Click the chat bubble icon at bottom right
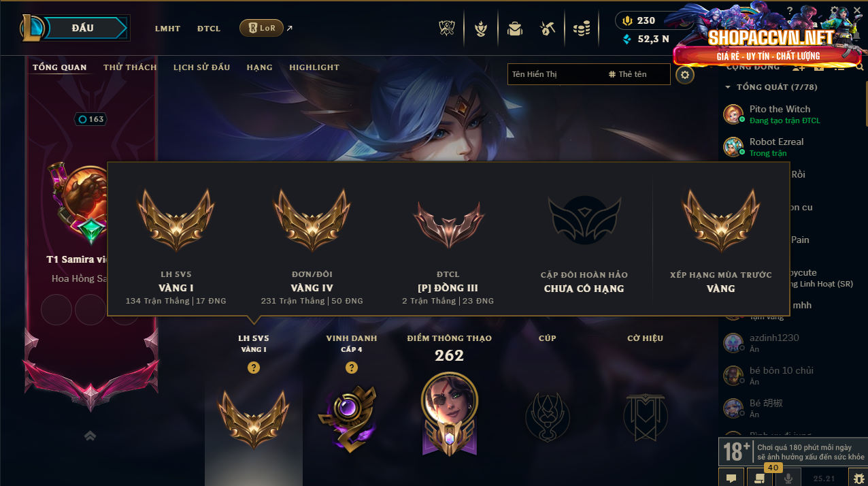The width and height of the screenshot is (868, 486). [731, 478]
